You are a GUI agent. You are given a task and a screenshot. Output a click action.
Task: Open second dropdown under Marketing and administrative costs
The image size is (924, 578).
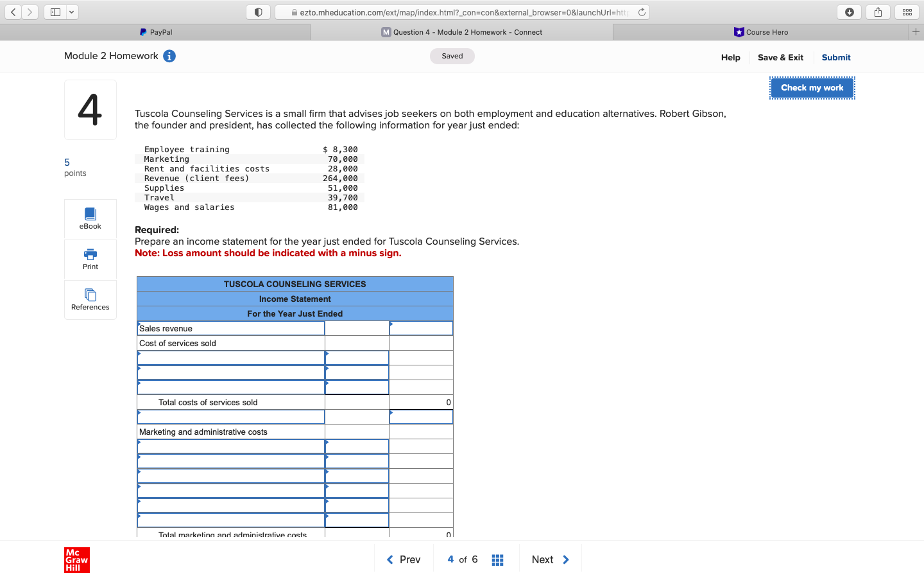[231, 461]
